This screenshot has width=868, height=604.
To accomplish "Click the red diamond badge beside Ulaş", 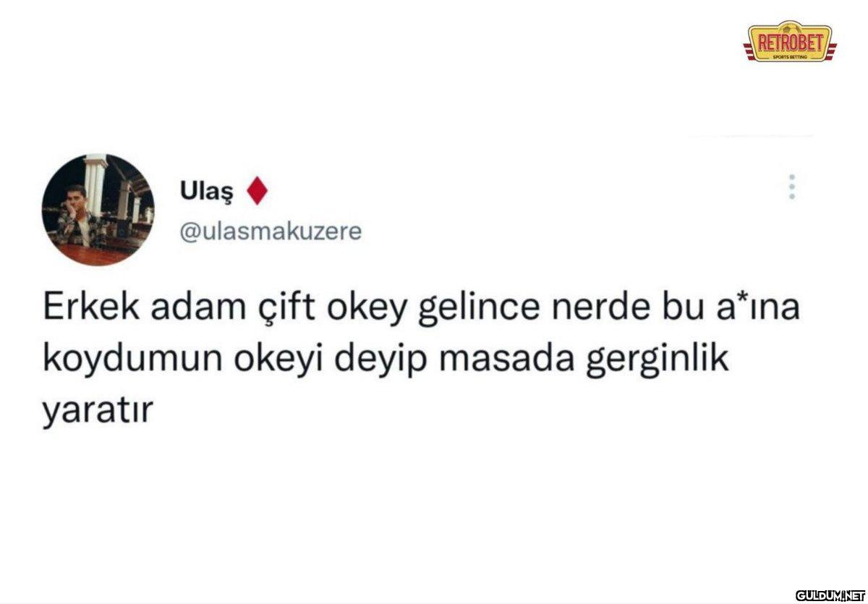I will point(258,191).
